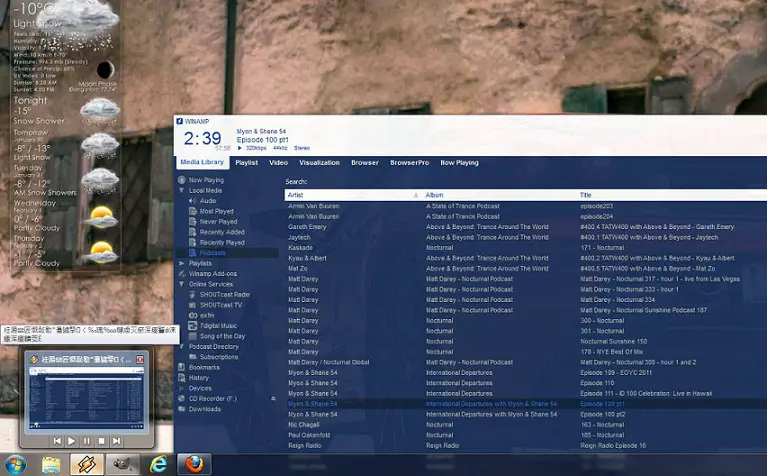Open History in the library tree

click(x=199, y=378)
